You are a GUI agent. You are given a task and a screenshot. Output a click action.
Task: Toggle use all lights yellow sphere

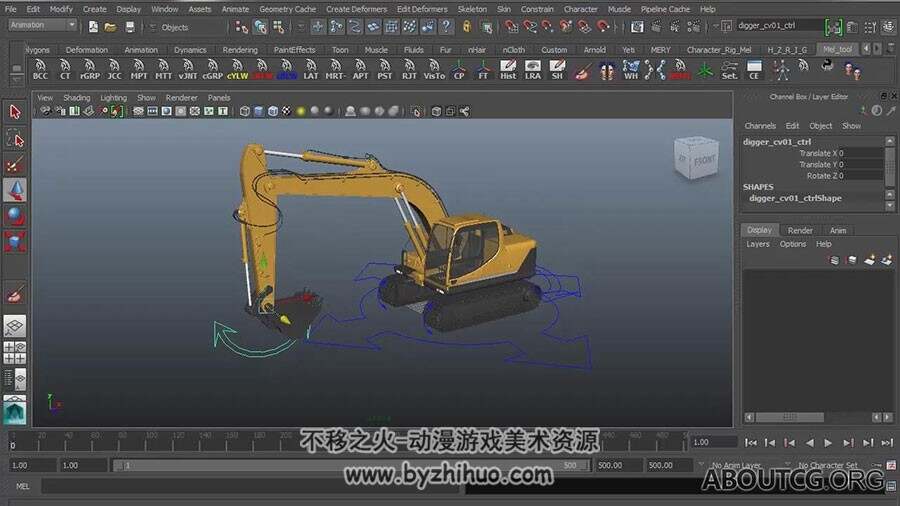pos(301,111)
